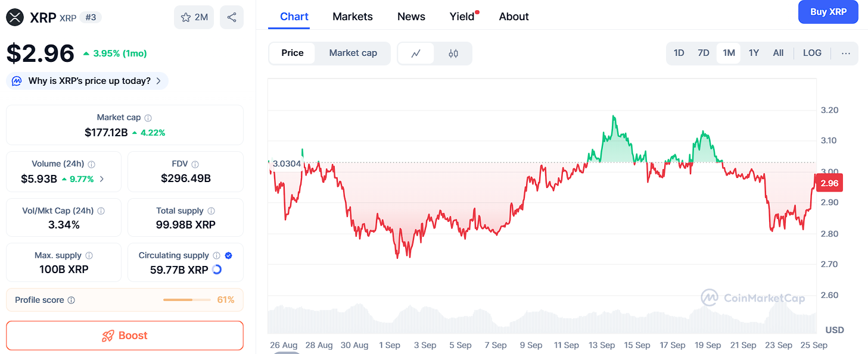Screen dimensions: 868x354
Task: Click the 1 Sep date label on chart axis
Action: point(390,345)
